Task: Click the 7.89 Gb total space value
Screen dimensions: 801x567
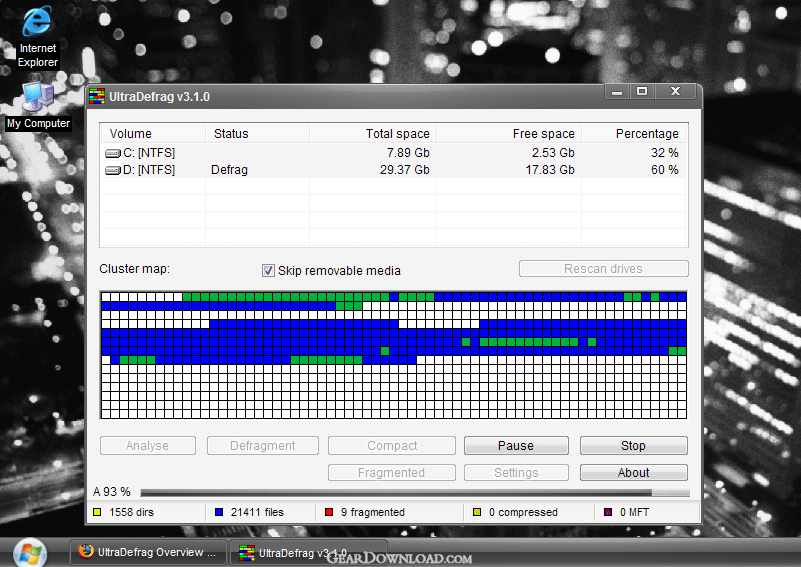Action: [x=408, y=153]
